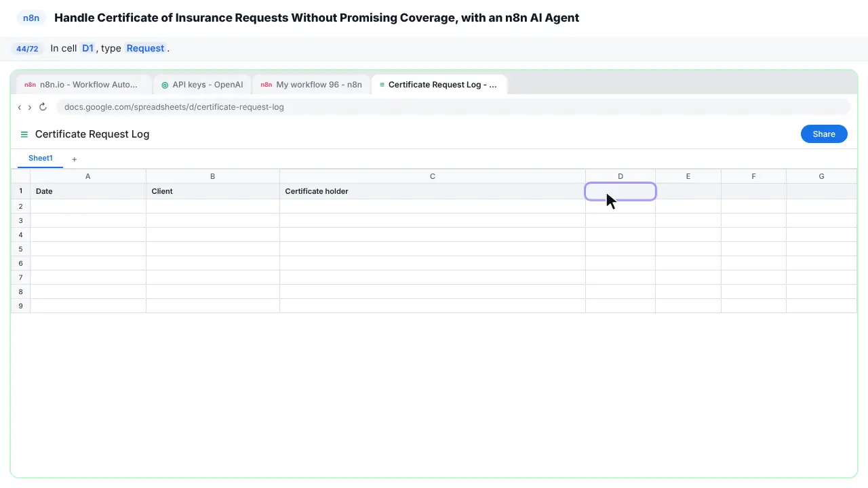Click the Date header cell
This screenshot has height=488, width=868.
coord(88,191)
